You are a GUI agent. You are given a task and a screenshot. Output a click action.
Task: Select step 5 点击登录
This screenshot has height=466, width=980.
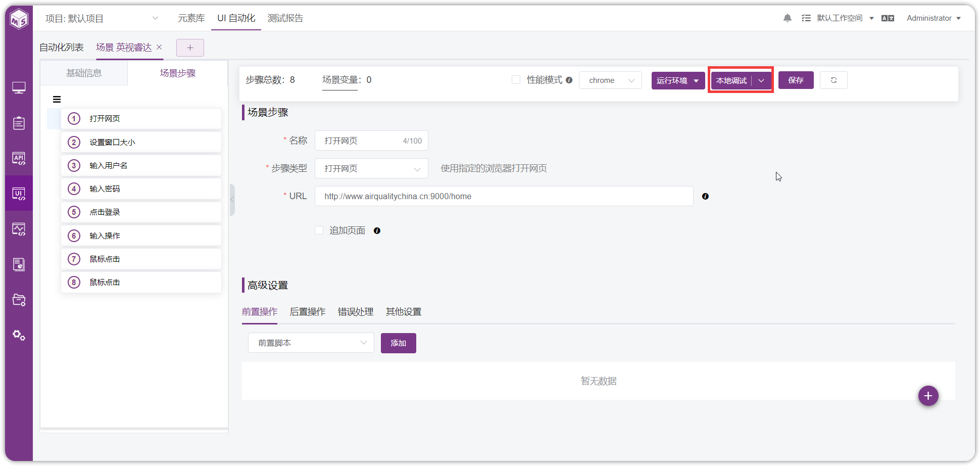pyautogui.click(x=141, y=212)
